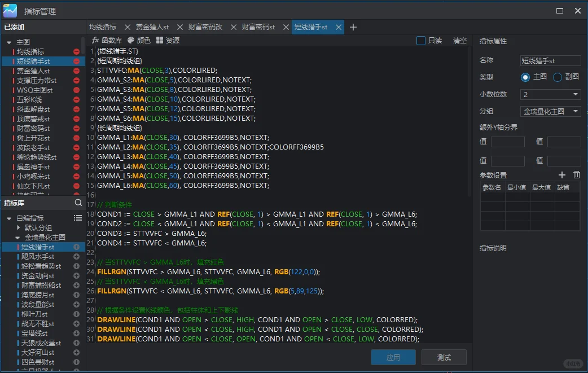Search the 指标库 indicator library
Screen dimensions: 588x373
click(x=78, y=203)
